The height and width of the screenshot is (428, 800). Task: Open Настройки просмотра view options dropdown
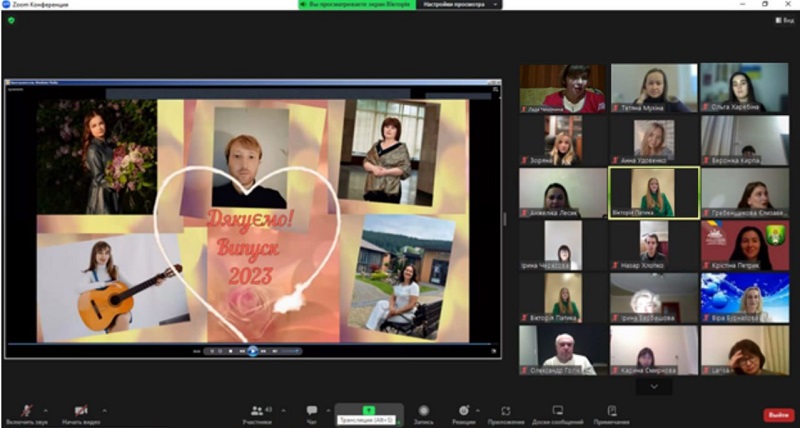(460, 5)
